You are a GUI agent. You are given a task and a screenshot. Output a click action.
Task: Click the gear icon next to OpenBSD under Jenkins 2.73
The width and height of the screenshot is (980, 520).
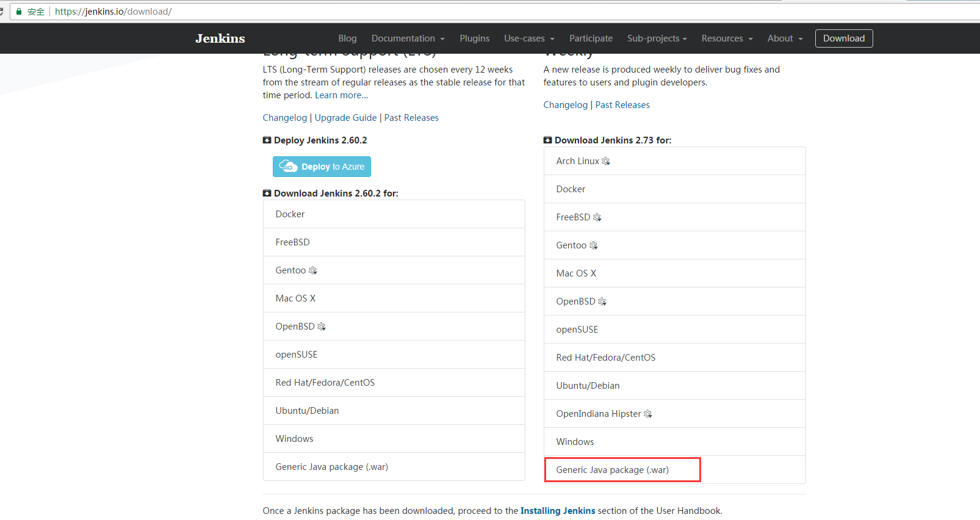point(602,302)
